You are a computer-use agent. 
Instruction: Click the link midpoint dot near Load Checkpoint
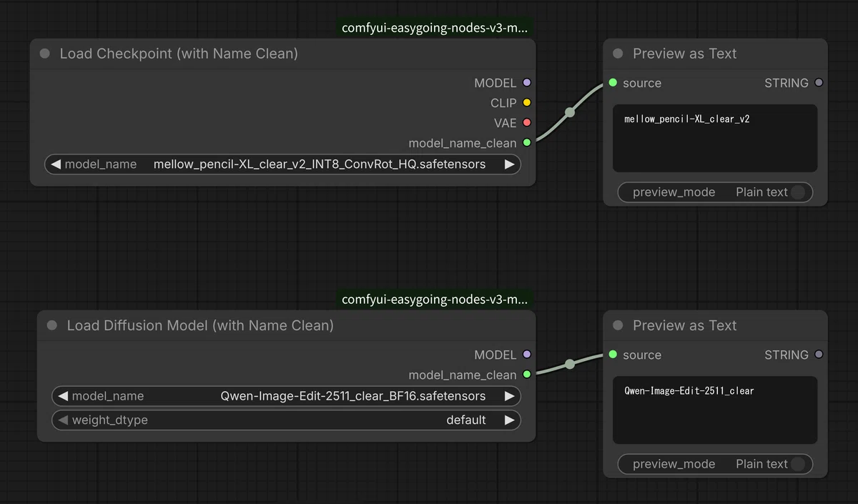point(570,112)
